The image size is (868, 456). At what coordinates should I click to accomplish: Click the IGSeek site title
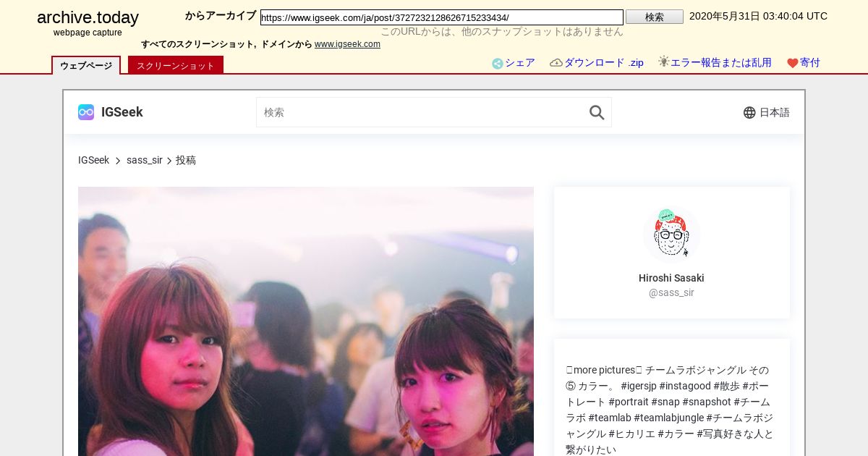point(122,112)
